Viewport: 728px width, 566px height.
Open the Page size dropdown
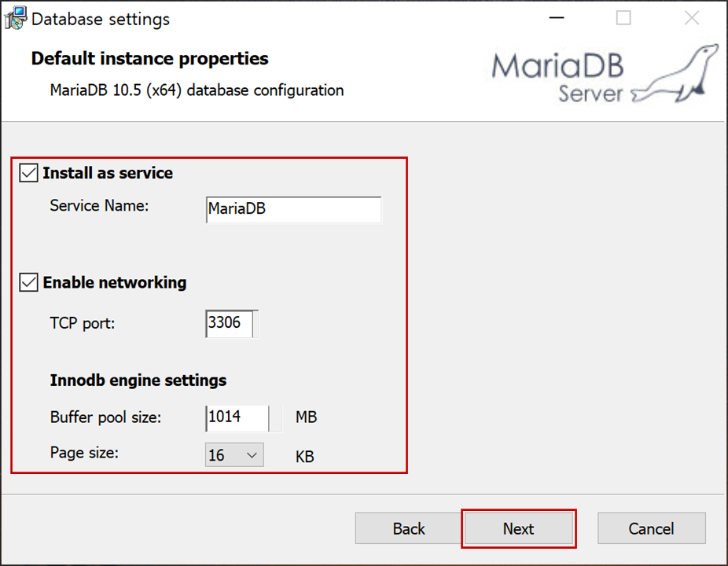pyautogui.click(x=234, y=454)
